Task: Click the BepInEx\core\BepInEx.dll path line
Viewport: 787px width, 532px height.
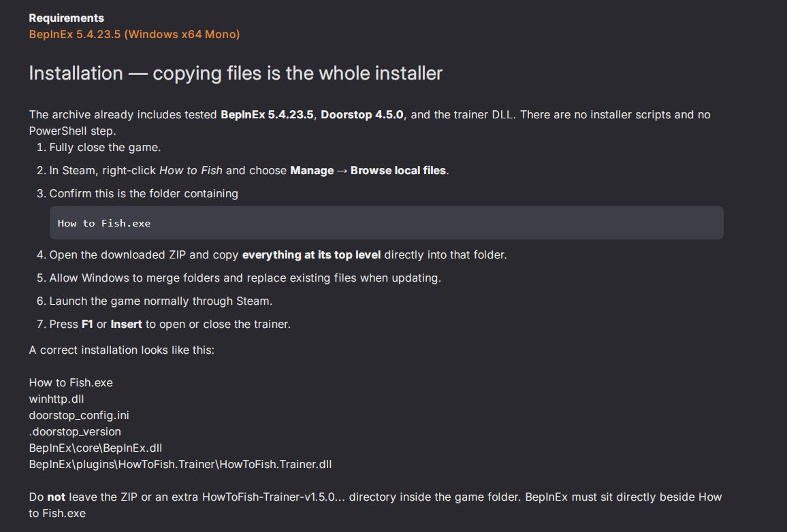Action: pos(95,448)
